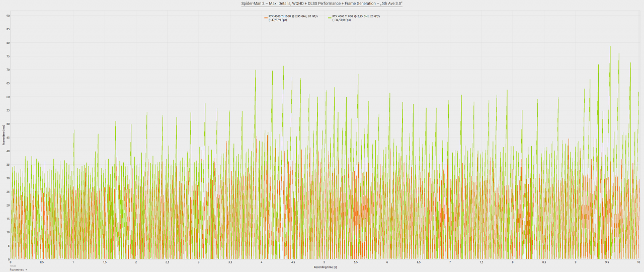
Task: Click the '90' tick on vertical axis
Action: (x=8, y=16)
